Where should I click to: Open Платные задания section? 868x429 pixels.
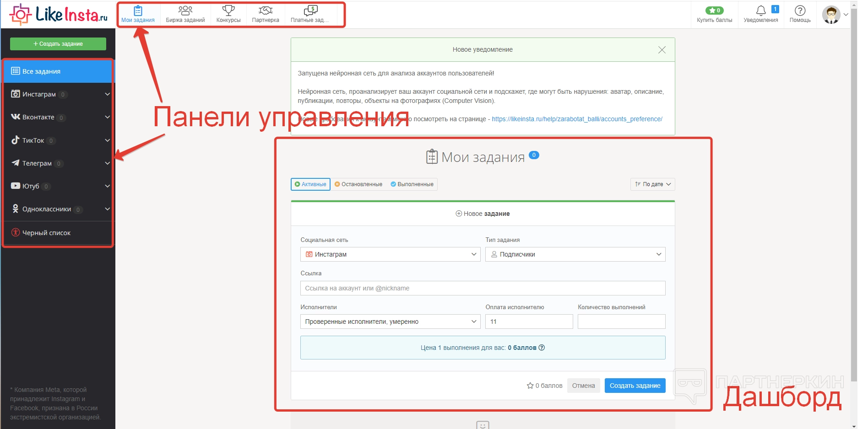click(310, 14)
